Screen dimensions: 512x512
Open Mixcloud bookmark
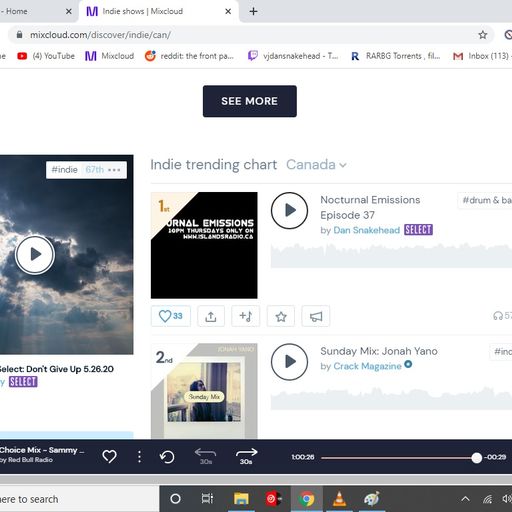point(109,56)
